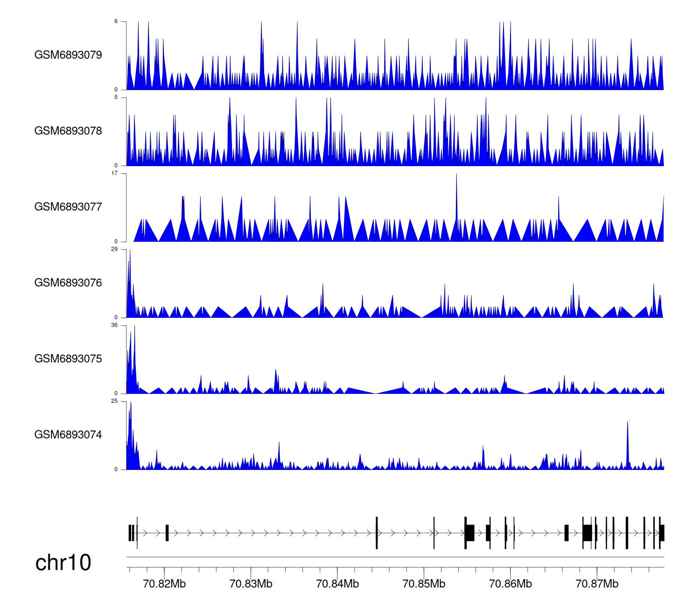Select the 70.83Mb position label
Viewport: 700px width, 616px height.
click(x=251, y=584)
